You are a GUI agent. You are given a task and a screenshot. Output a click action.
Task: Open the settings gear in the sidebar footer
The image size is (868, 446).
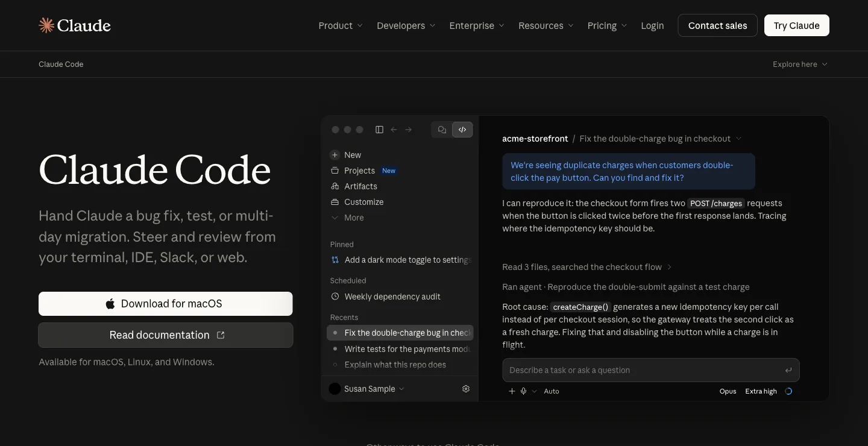466,389
